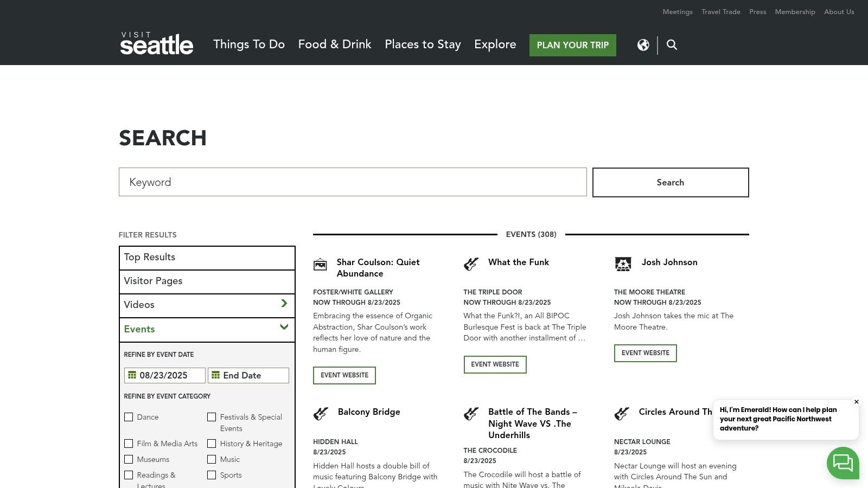Click into the Keyword search field

(x=353, y=182)
